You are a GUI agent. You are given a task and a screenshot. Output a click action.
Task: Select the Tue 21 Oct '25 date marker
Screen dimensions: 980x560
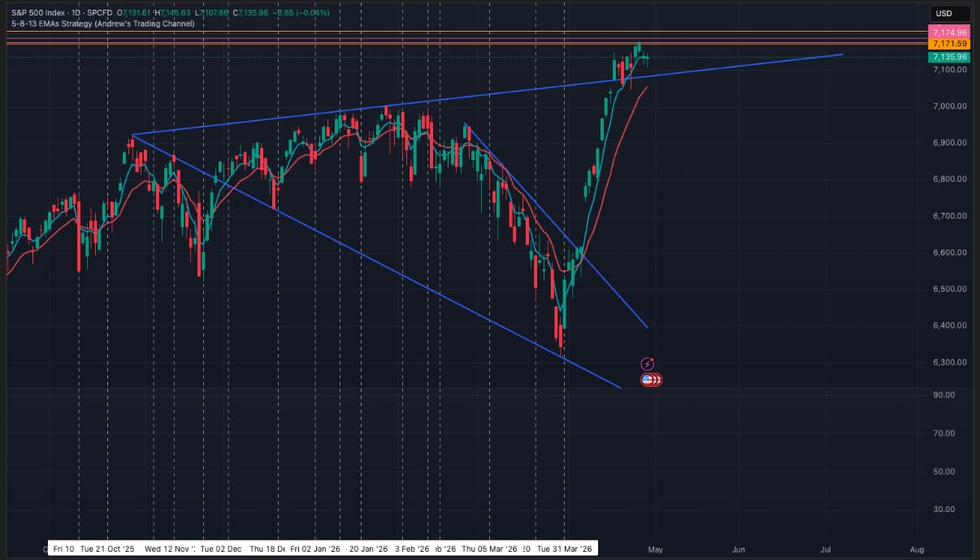tap(108, 549)
